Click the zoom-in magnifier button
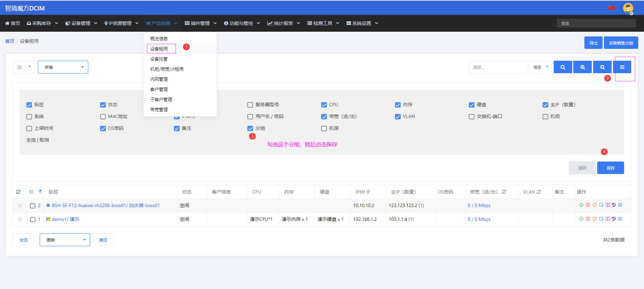Screen dimensions: 644x289 583,67
